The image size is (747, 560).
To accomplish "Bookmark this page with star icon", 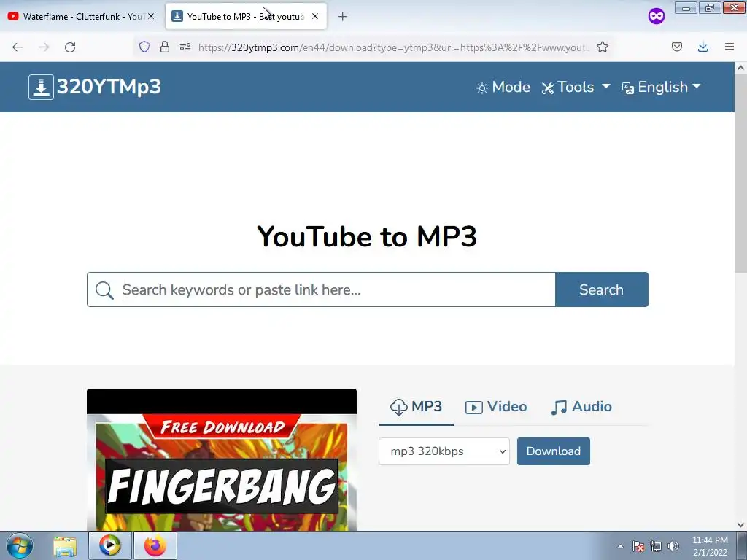I will [x=603, y=47].
